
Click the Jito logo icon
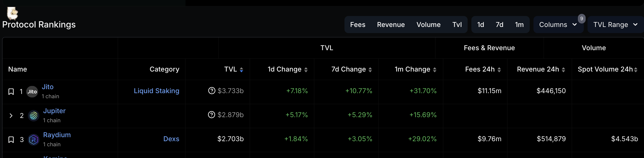pos(32,92)
